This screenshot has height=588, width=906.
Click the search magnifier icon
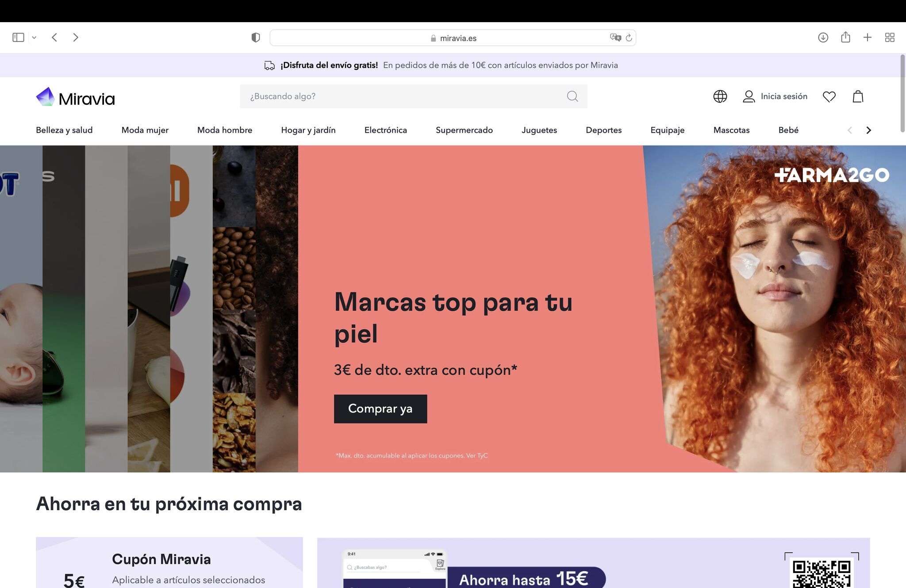(x=572, y=96)
